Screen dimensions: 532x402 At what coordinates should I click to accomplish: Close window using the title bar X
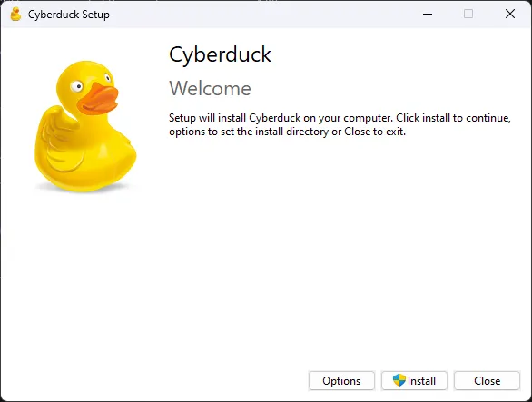click(x=510, y=14)
